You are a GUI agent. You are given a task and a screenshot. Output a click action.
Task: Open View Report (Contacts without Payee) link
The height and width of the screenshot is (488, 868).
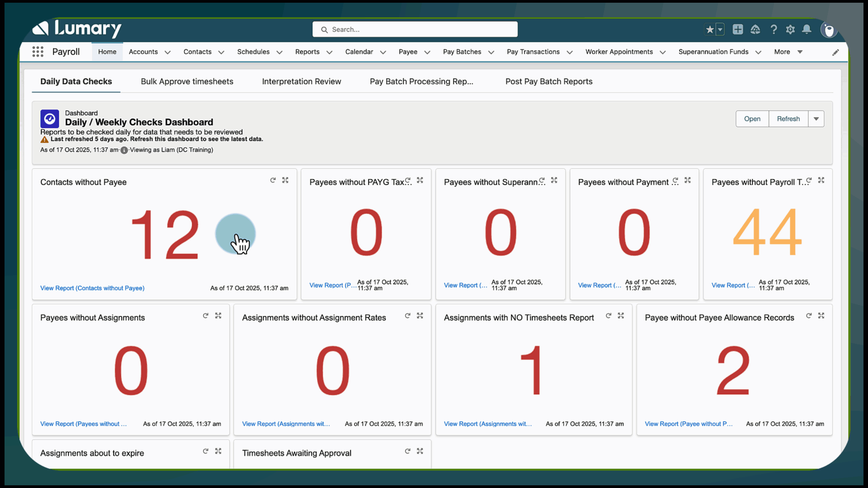tap(92, 288)
